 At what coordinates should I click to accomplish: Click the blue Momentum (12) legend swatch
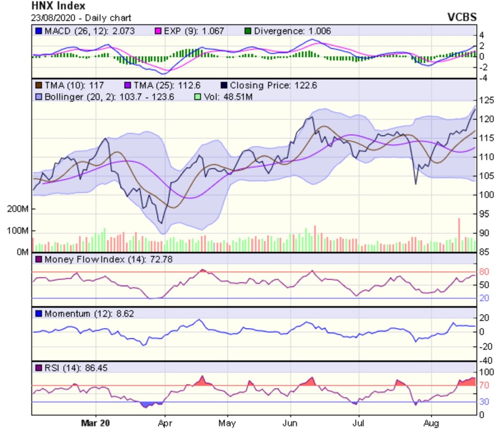tap(39, 314)
